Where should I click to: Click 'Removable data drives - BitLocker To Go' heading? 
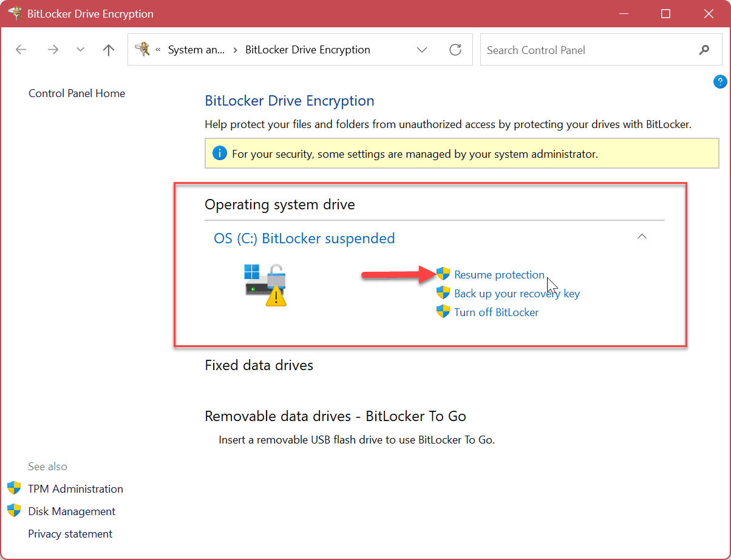[335, 416]
